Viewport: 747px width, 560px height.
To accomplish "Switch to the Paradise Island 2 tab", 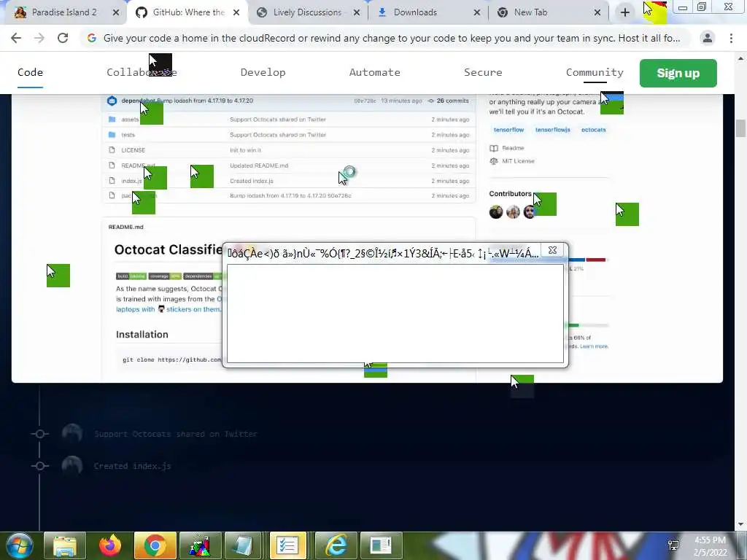I will click(x=64, y=12).
